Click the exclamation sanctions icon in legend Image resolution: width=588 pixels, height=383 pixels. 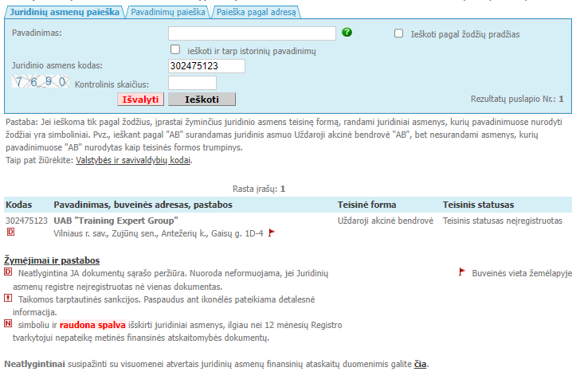coord(8,298)
